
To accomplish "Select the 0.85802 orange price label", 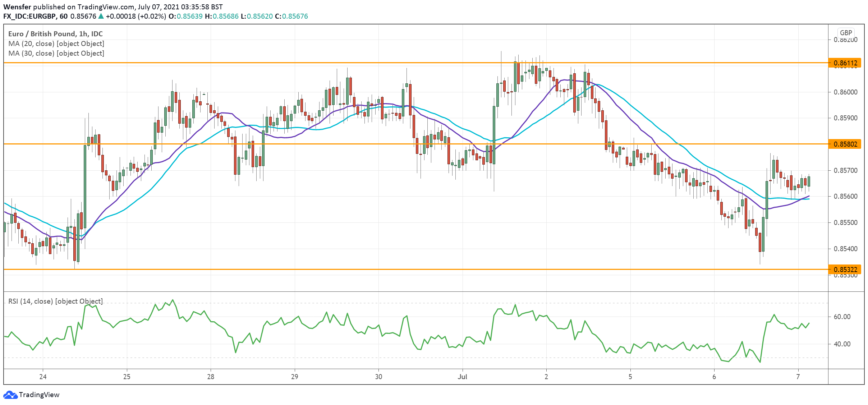I will coord(845,144).
